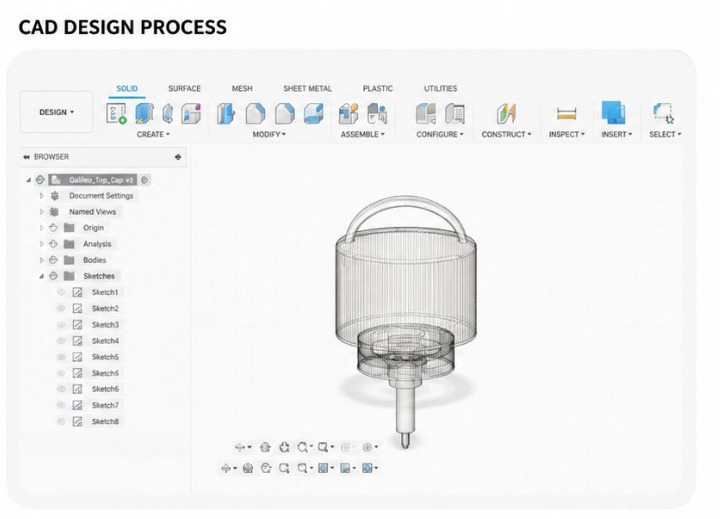This screenshot has width=720, height=519.
Task: Select the Fillet tool icon
Action: [255, 113]
